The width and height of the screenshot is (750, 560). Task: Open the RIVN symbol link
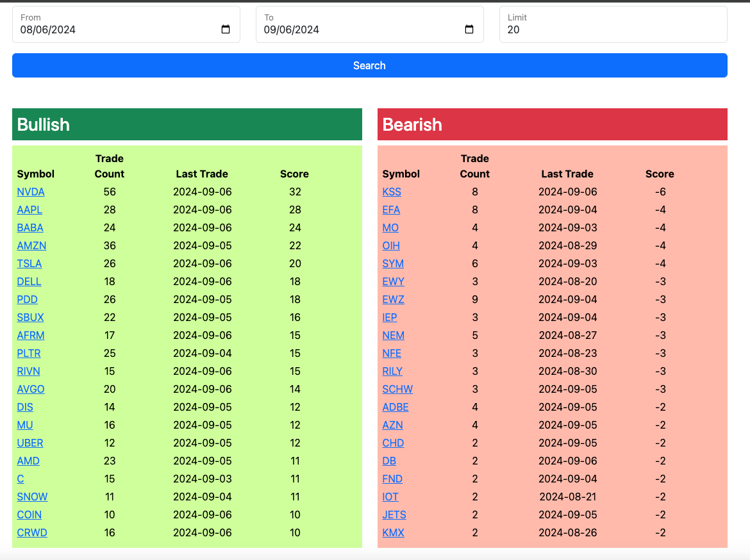(x=28, y=371)
